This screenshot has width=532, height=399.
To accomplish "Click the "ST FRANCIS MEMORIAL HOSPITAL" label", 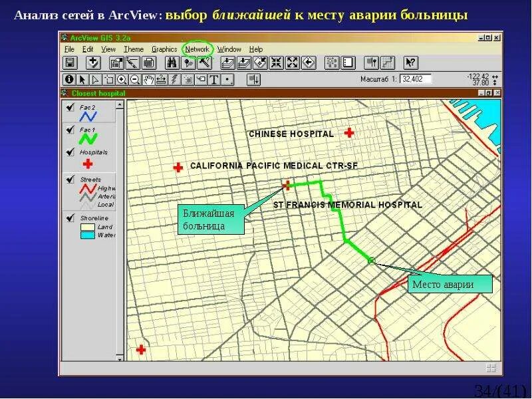I will pos(348,205).
